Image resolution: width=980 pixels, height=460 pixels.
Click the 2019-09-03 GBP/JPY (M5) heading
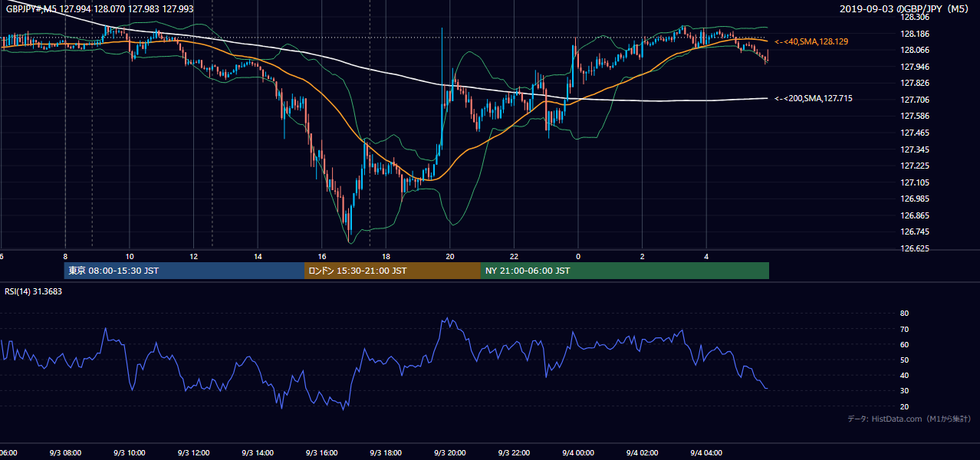[x=906, y=8]
